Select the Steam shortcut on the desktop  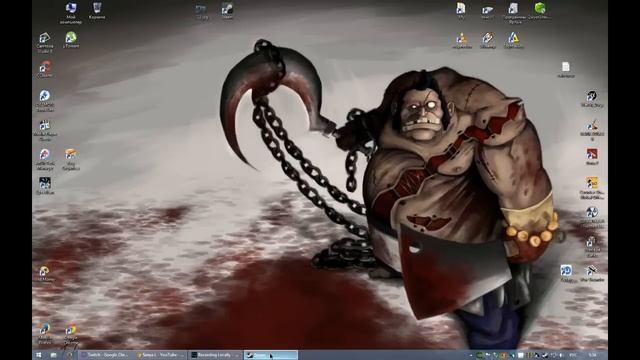coord(227,11)
